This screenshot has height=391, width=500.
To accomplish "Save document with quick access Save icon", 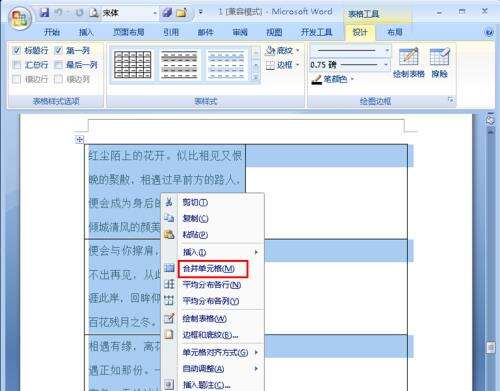I will click(45, 13).
